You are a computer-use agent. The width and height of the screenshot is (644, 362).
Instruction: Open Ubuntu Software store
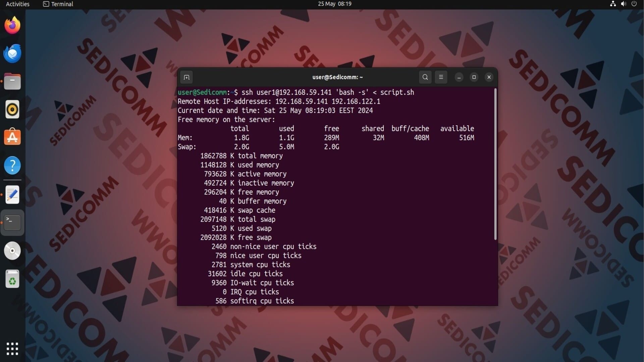[x=12, y=137]
